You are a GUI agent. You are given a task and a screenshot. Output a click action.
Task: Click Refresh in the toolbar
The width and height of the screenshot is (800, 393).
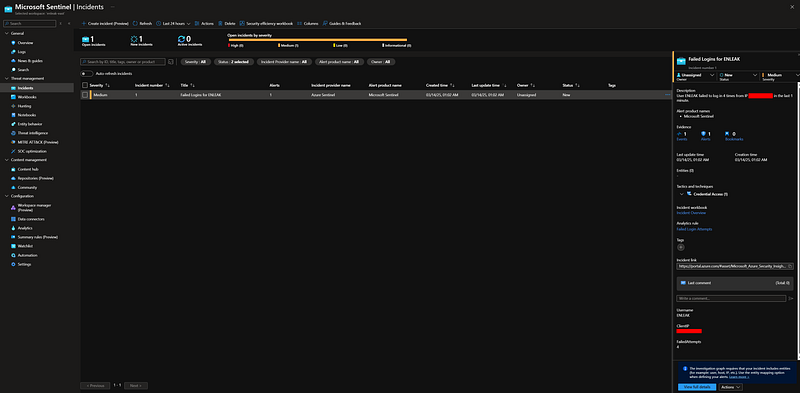tap(142, 23)
